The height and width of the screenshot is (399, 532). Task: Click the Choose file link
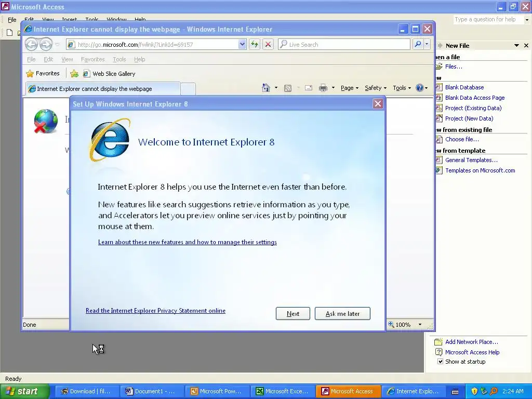point(462,139)
